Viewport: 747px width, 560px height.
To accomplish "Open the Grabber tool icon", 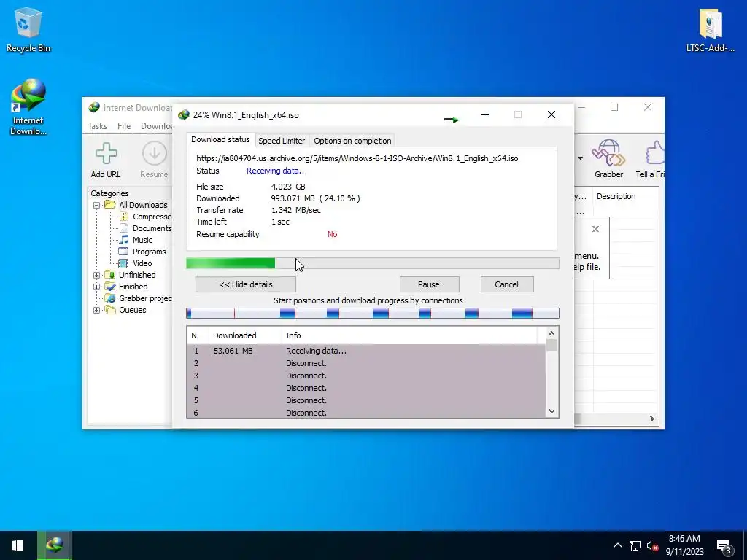I will pos(608,153).
